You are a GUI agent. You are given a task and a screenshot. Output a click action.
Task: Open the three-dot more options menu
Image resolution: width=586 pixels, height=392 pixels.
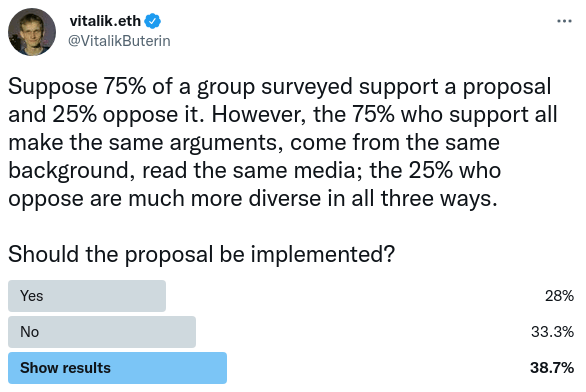click(564, 21)
